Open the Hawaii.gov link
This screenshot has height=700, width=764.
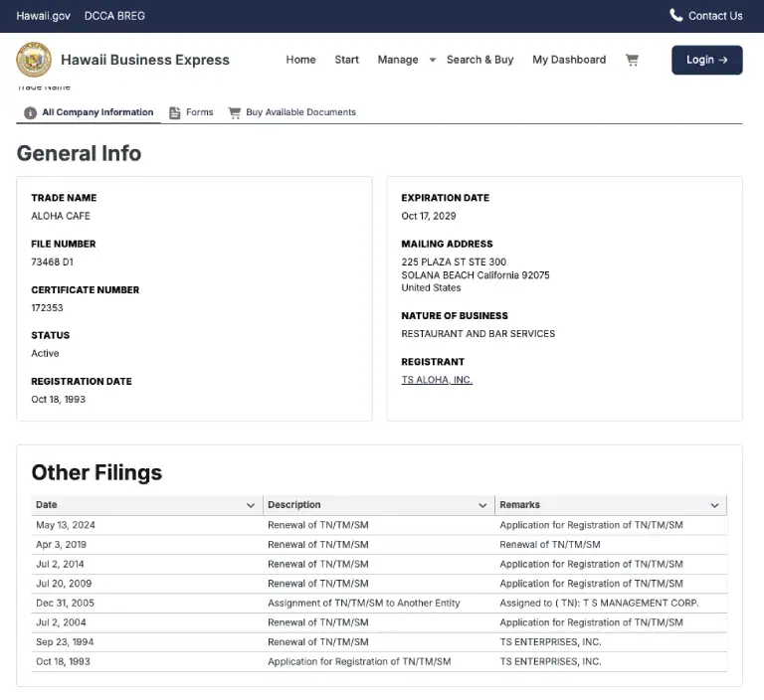pos(44,16)
